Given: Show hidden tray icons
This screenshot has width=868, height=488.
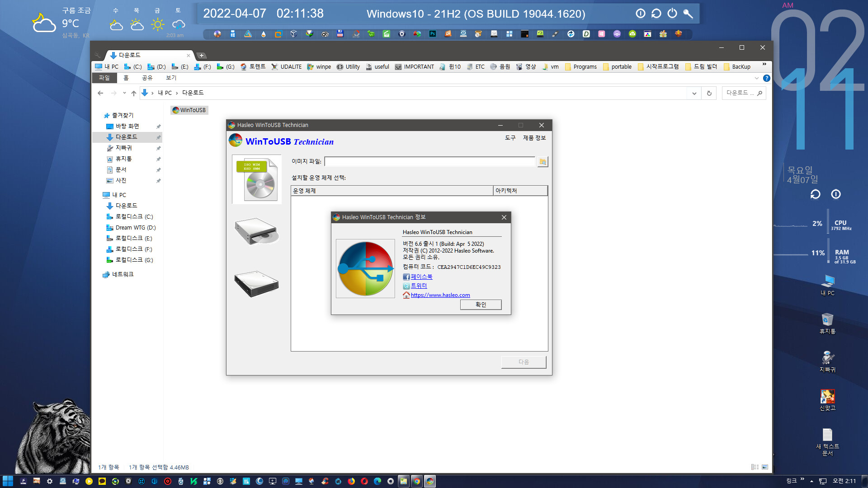Looking at the screenshot, I should pos(811,481).
